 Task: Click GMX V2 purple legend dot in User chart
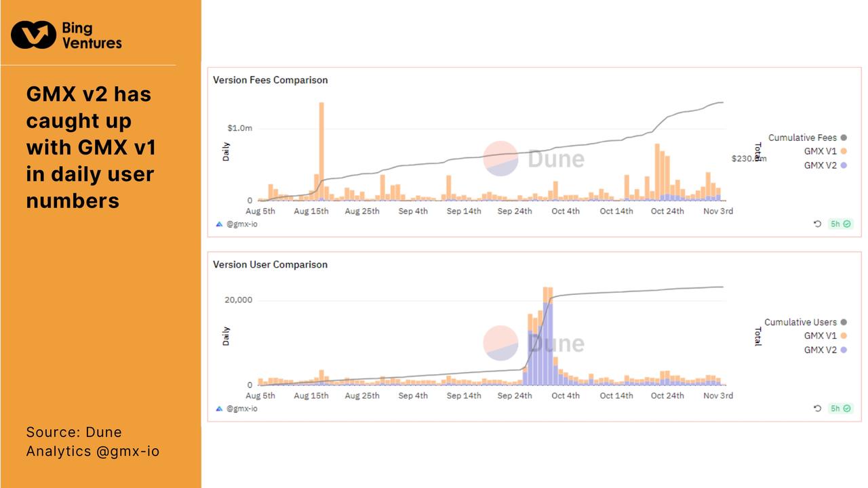pyautogui.click(x=844, y=350)
